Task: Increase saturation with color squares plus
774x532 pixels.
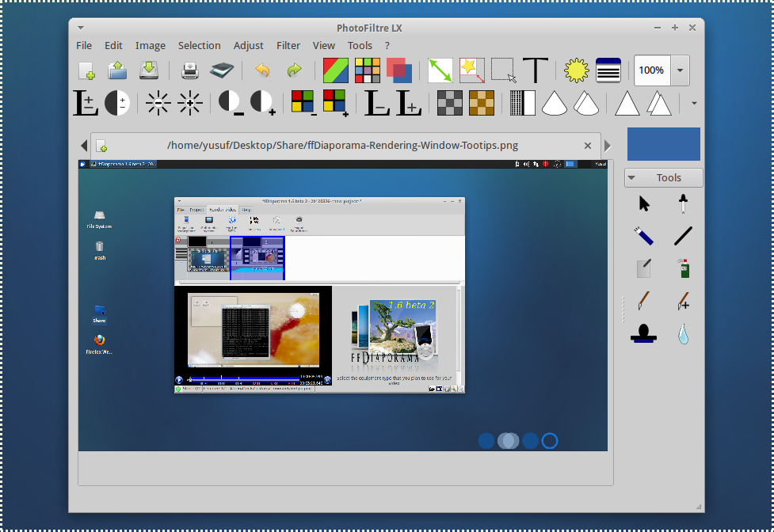Action: tap(336, 103)
